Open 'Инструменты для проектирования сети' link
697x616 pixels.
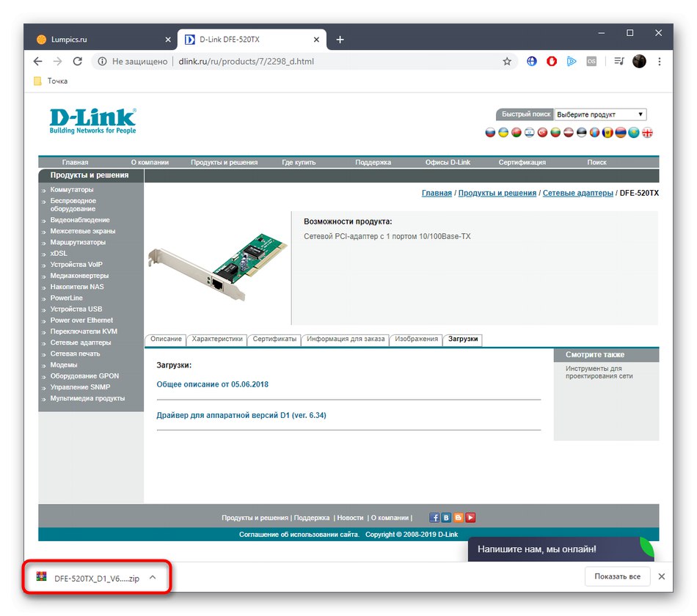(x=599, y=373)
